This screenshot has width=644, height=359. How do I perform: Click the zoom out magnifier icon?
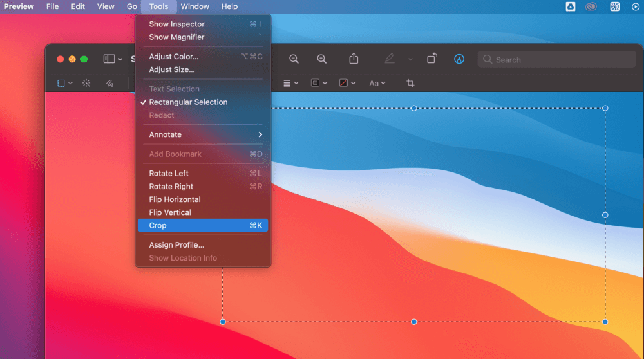(x=294, y=59)
